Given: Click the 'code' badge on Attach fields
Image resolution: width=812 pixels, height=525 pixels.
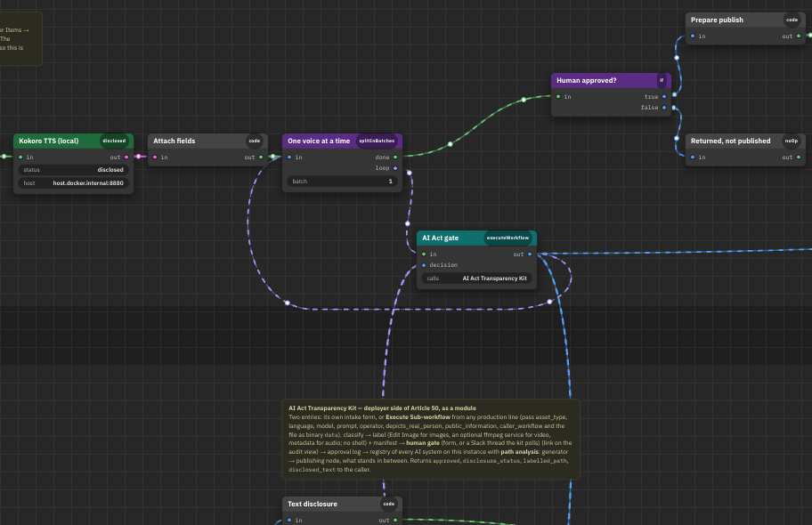Looking at the screenshot, I should coord(255,141).
